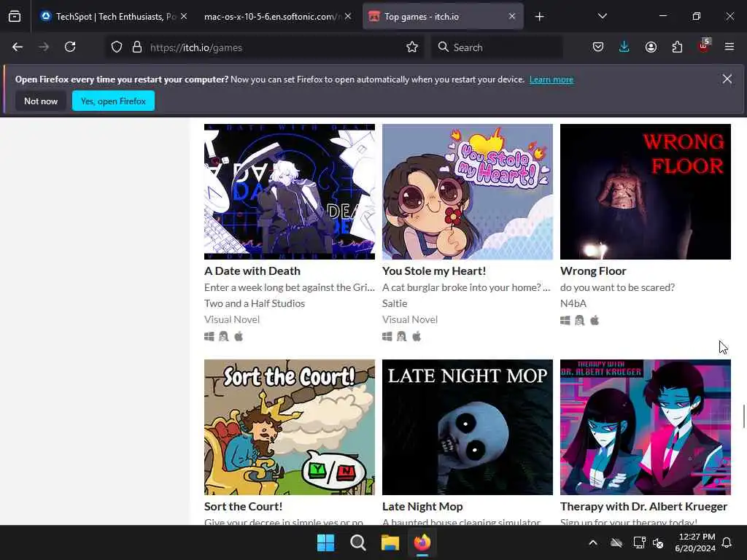Click macOS icon under A Date with Death
The width and height of the screenshot is (747, 560).
point(239,337)
